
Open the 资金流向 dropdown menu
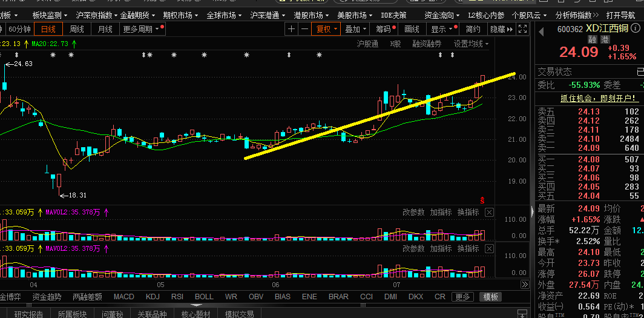tap(442, 15)
